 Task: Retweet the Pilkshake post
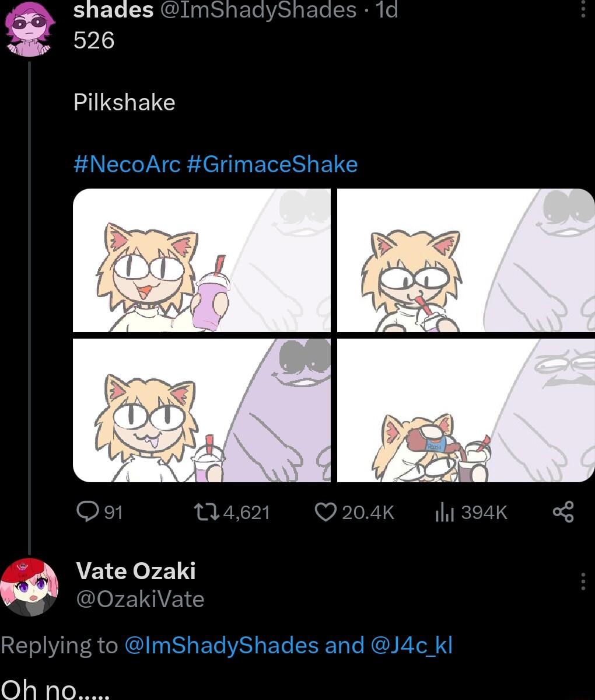click(x=205, y=512)
